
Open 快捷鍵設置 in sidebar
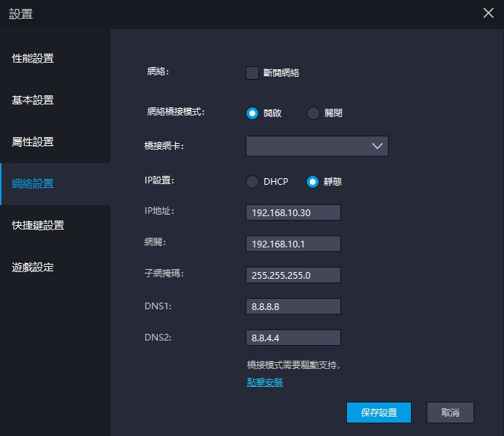pyautogui.click(x=38, y=226)
